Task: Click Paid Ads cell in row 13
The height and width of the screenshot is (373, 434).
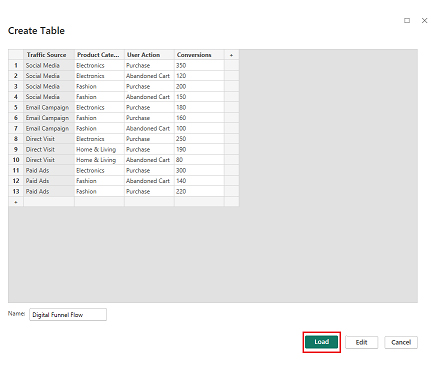Action: point(49,192)
